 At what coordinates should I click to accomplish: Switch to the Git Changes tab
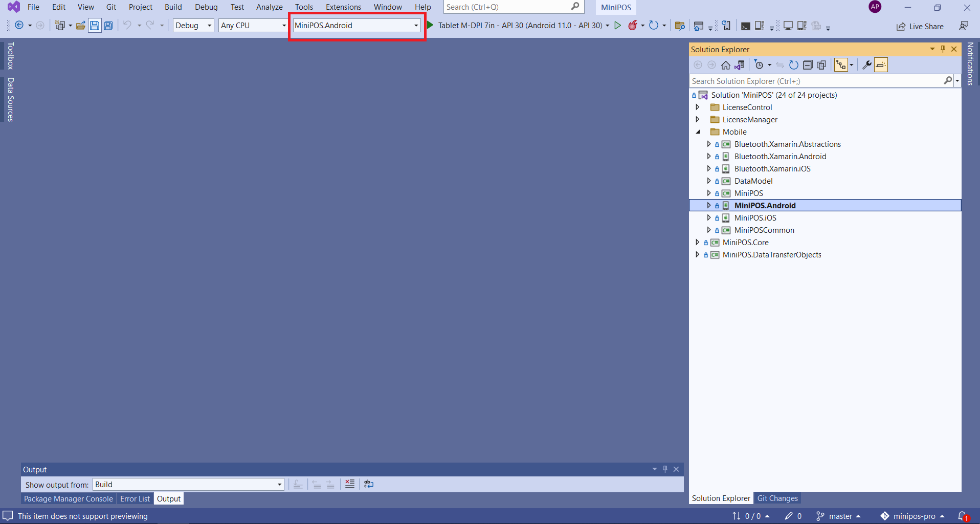click(777, 498)
